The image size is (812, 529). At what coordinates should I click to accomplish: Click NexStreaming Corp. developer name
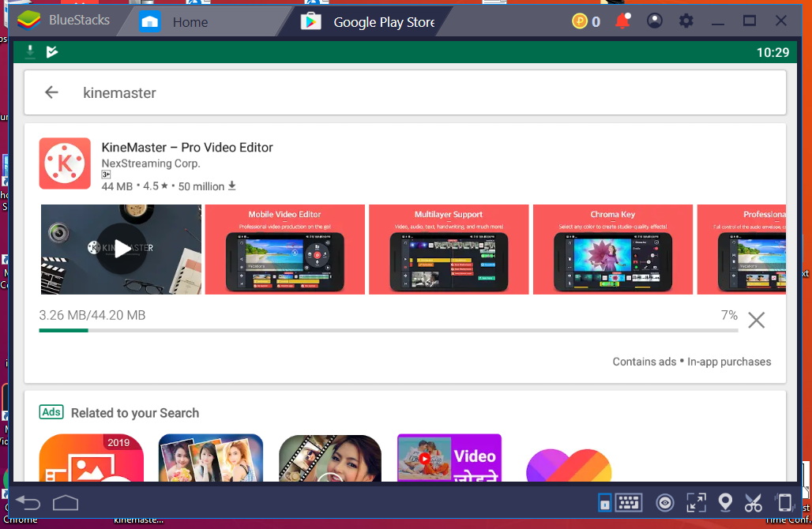tap(151, 163)
